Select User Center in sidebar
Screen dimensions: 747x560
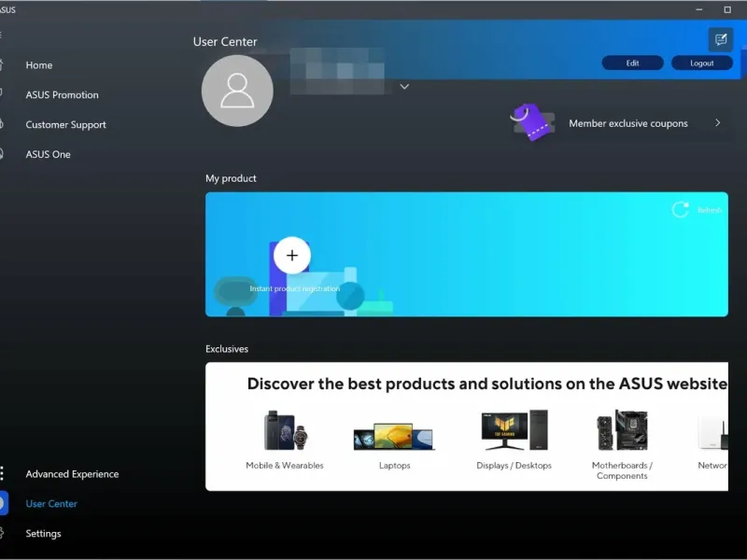pyautogui.click(x=51, y=504)
